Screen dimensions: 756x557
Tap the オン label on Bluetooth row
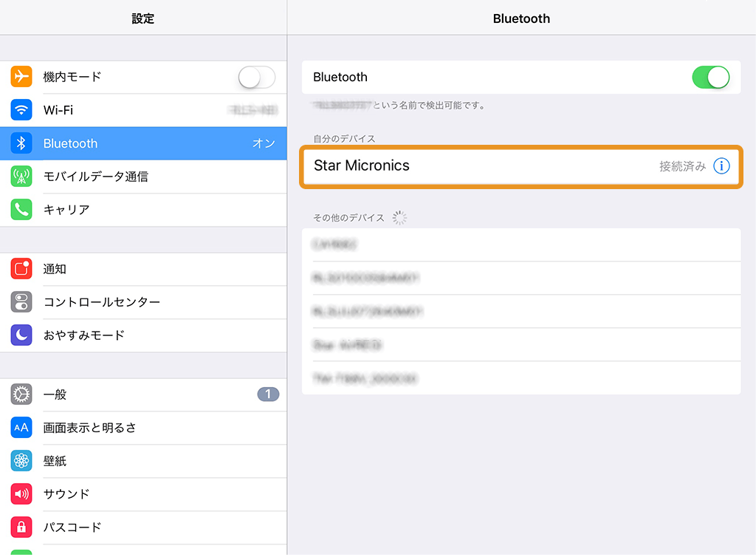264,143
